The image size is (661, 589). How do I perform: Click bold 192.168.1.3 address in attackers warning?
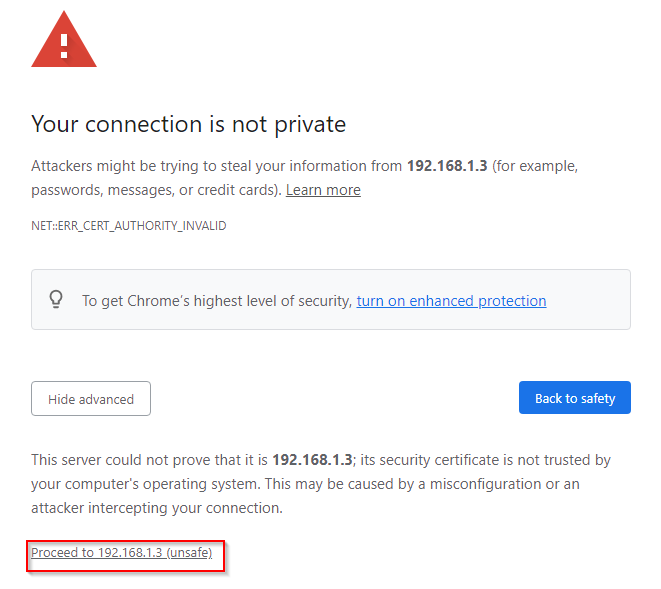(447, 166)
